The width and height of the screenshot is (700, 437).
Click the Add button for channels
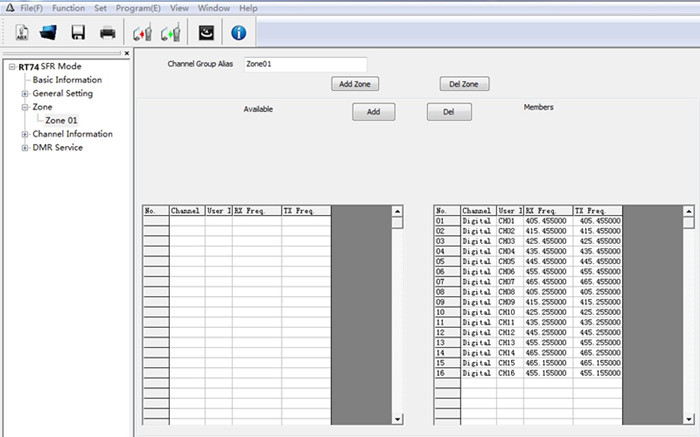[374, 112]
